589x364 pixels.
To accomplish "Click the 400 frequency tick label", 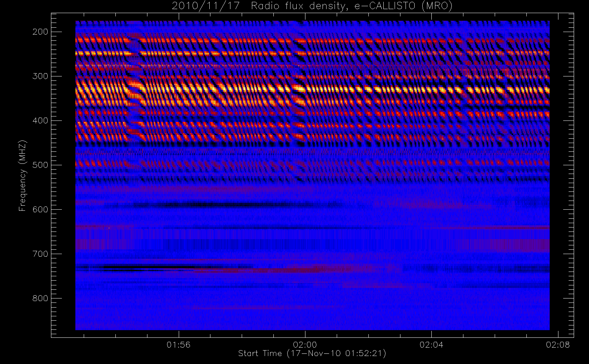I will pos(40,120).
